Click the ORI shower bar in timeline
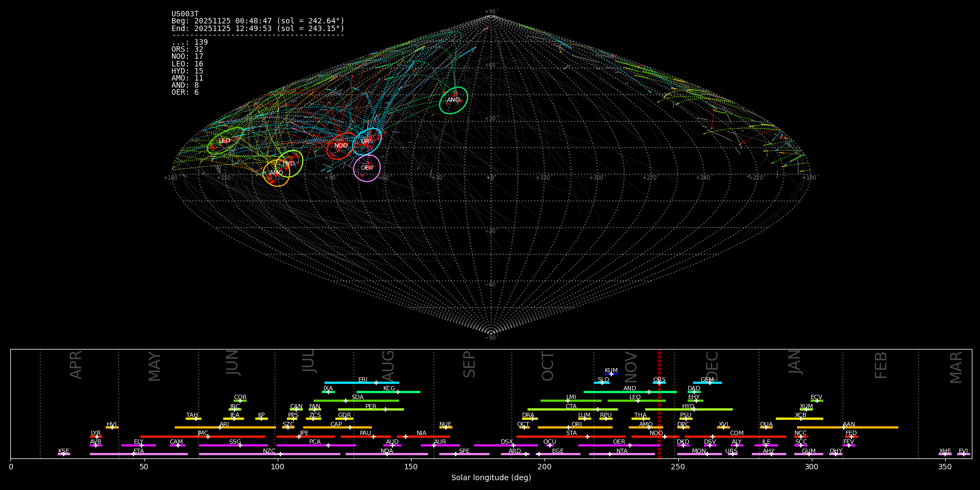The width and height of the screenshot is (980, 490). coord(575,427)
